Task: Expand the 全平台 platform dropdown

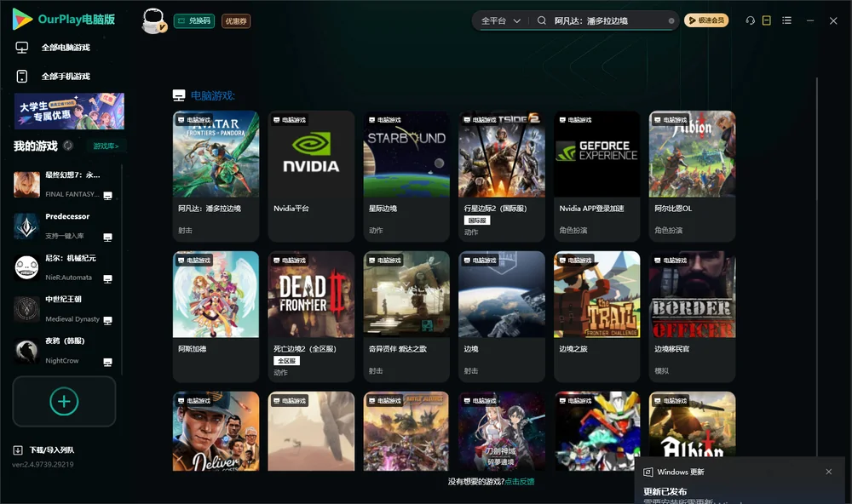Action: [x=500, y=20]
